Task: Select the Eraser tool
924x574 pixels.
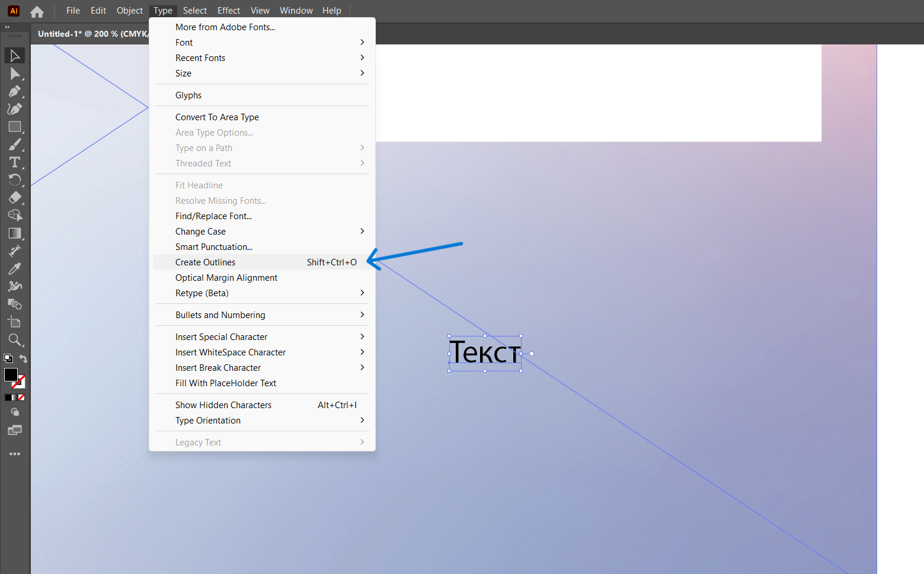Action: tap(15, 198)
